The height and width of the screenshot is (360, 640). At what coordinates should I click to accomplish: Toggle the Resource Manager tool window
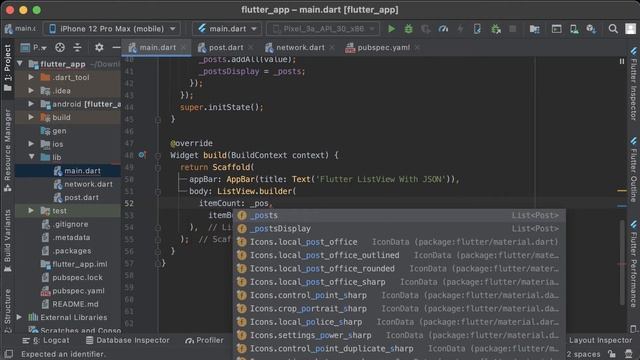[x=7, y=150]
